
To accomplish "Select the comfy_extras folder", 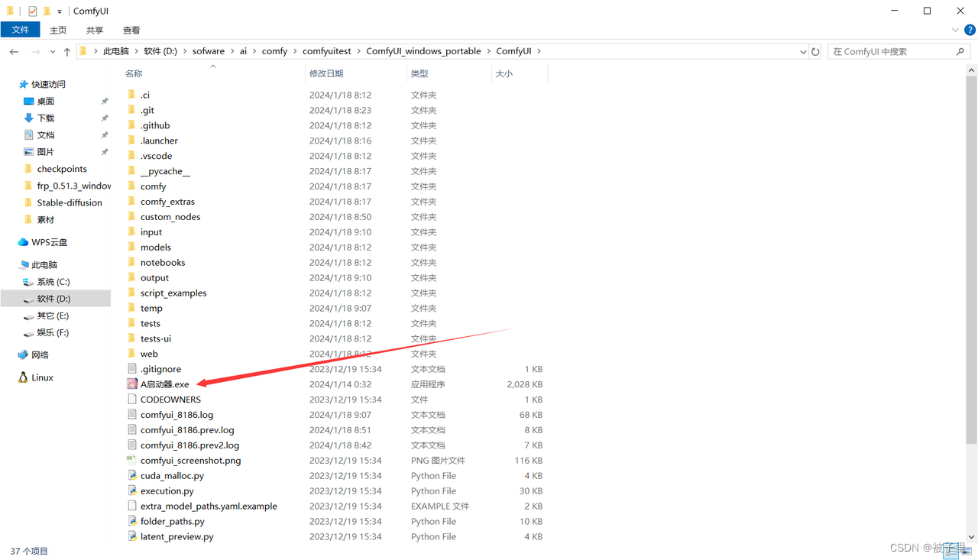I will click(167, 202).
